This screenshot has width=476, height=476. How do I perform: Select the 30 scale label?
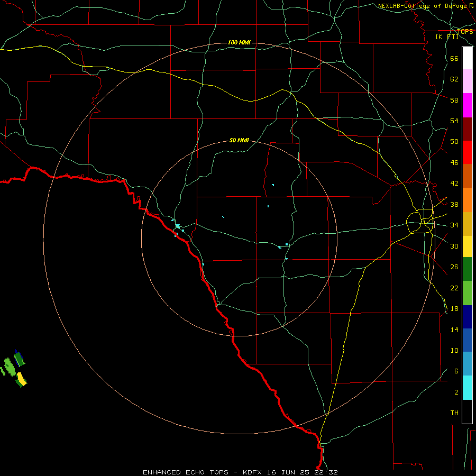click(x=454, y=246)
